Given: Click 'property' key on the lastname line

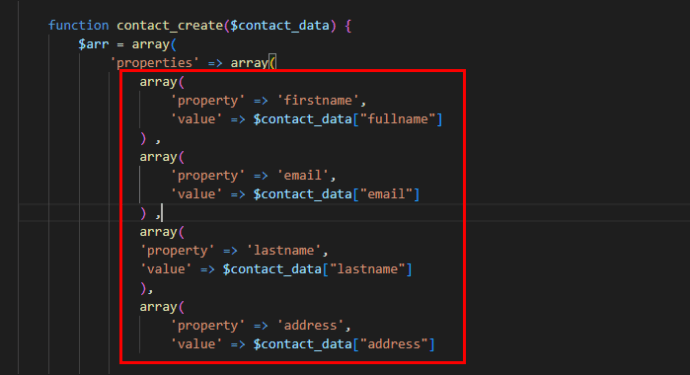Looking at the screenshot, I should pos(177,250).
